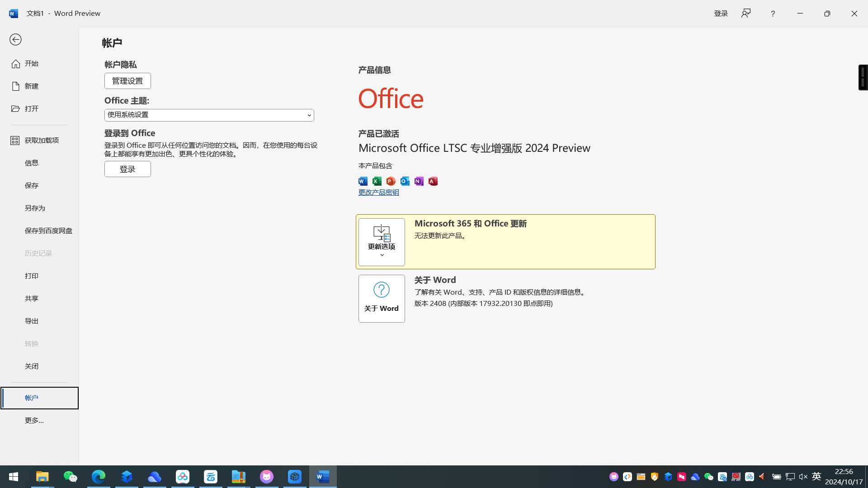This screenshot has width=868, height=488.
Task: Open the 导出 page
Action: [39, 321]
